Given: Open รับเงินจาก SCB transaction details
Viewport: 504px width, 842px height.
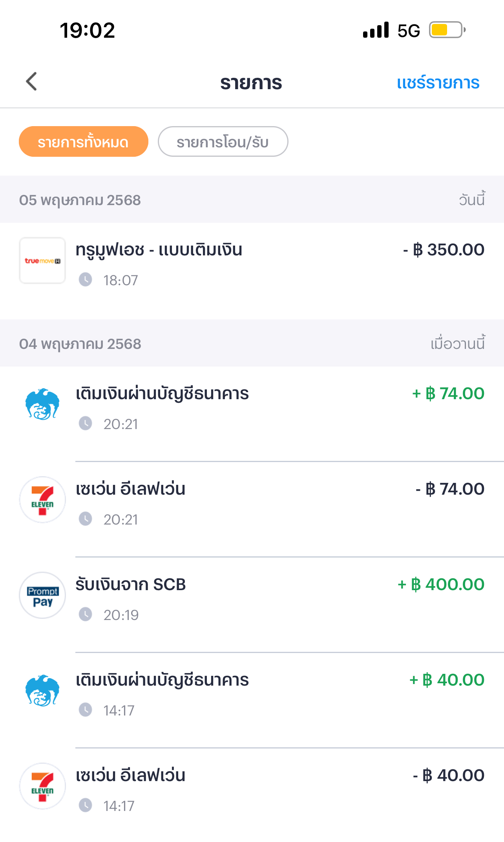Looking at the screenshot, I should coord(130,585).
